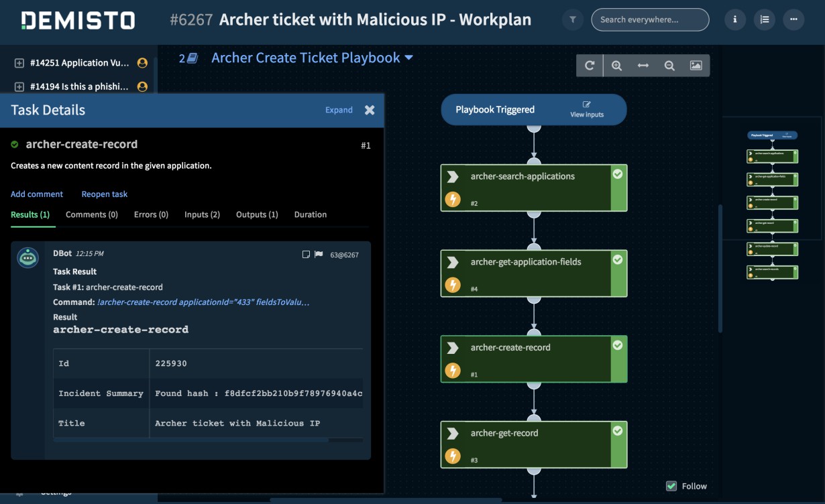Switch to Comments (0) tab
The width and height of the screenshot is (825, 504).
(x=92, y=214)
